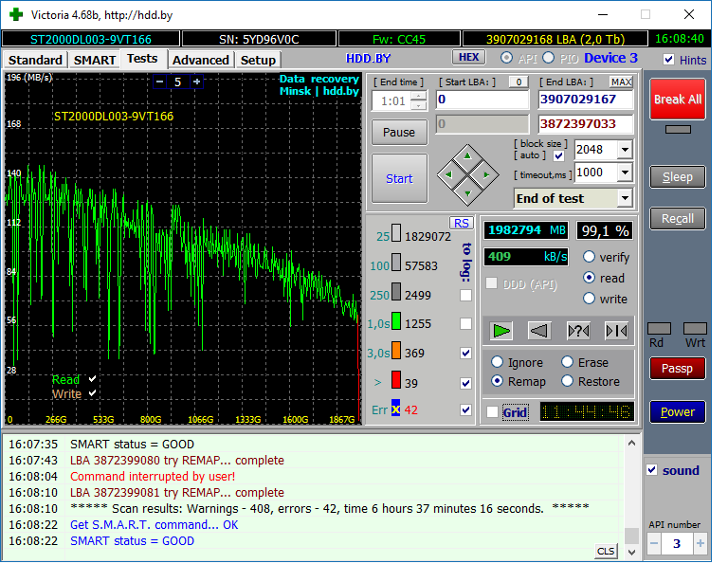Screen dimensions: 728x582
Task: Disable the Hints checkbox
Action: tap(669, 60)
